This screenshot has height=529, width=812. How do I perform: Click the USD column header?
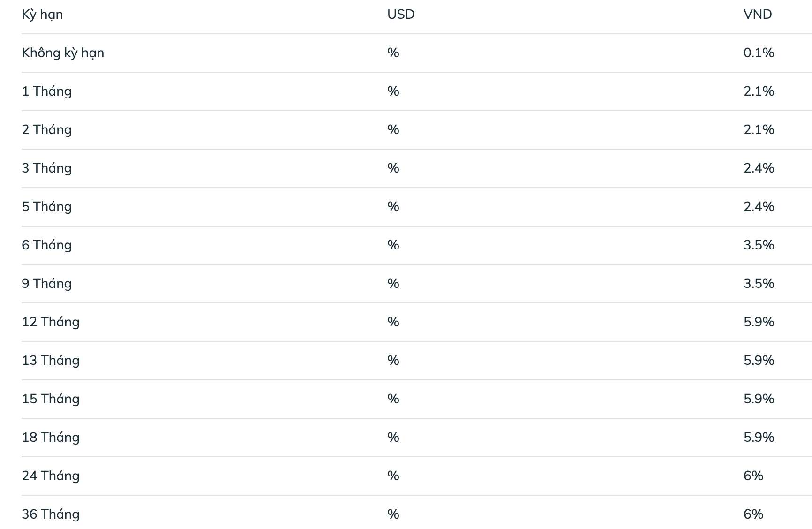click(x=401, y=15)
